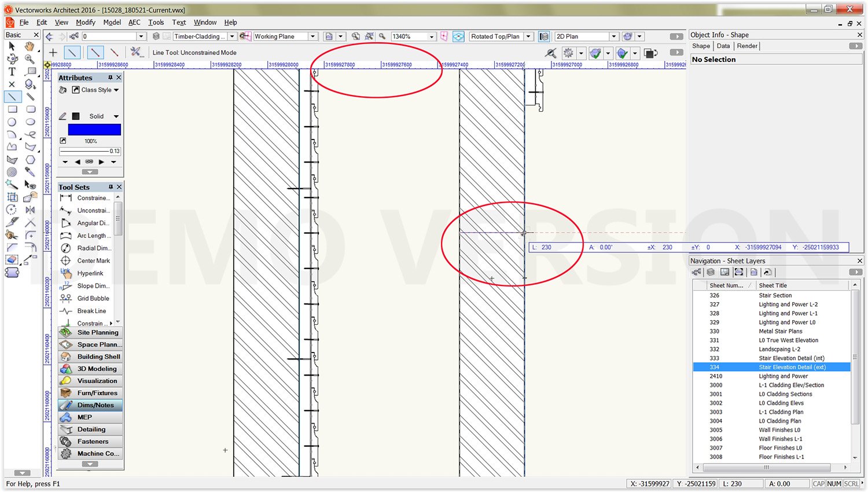Switch to the Data tab in Object Info
Viewport: 868px width, 492px height.
(x=723, y=46)
